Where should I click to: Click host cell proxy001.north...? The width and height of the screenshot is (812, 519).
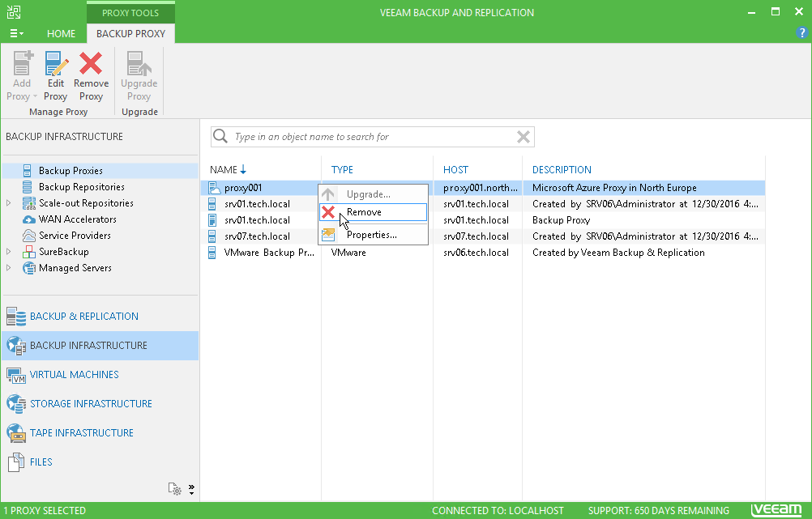tap(480, 188)
